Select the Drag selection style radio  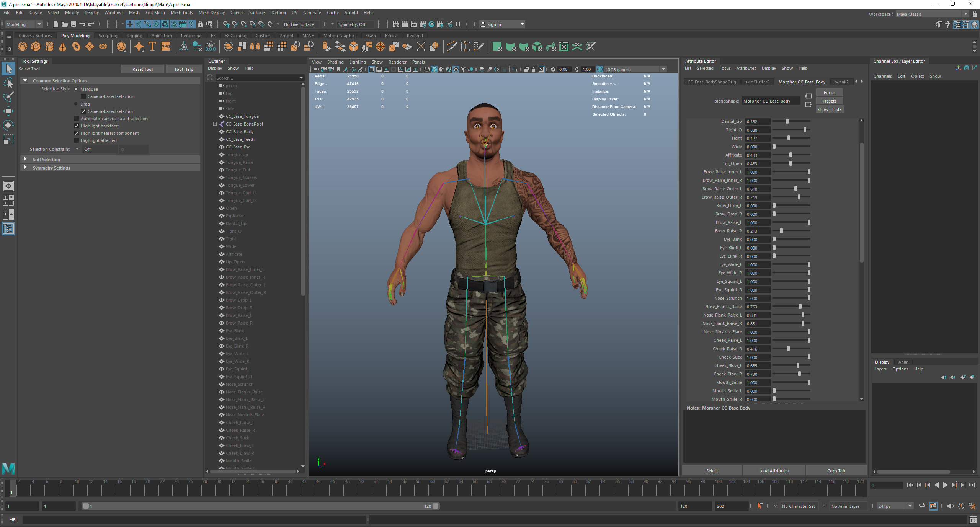coord(76,104)
